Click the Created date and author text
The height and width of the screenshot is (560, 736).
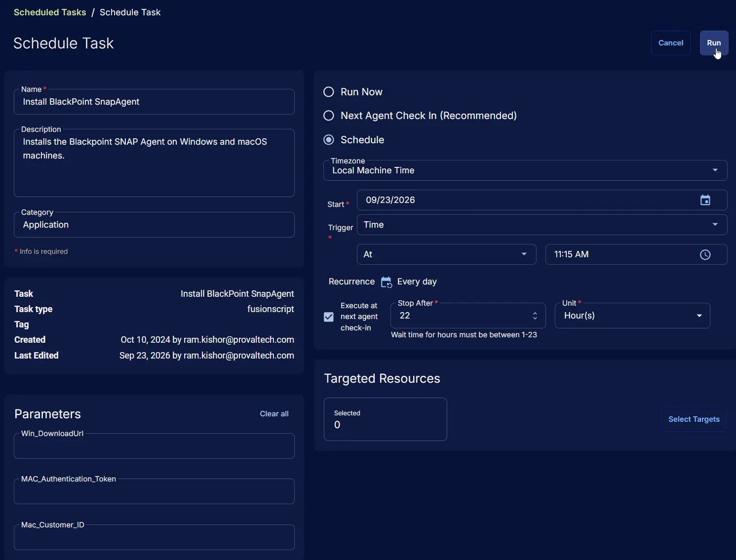coord(207,340)
